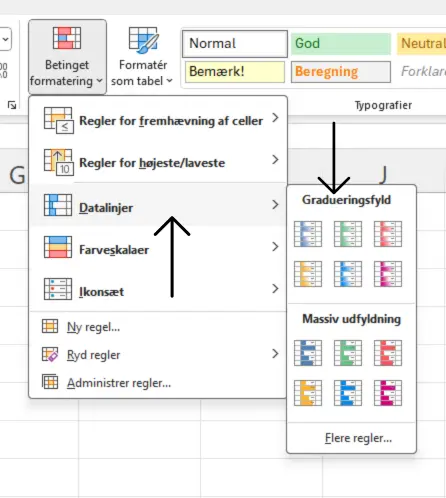Select purple gradient fill data bar
Viewport: 446px width, 498px height.
pyautogui.click(x=388, y=274)
